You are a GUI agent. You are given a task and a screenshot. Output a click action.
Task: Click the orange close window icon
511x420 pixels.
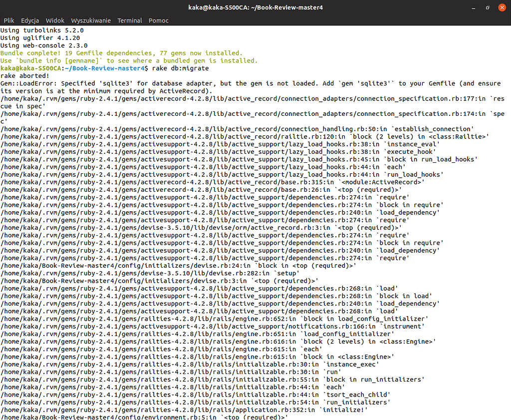click(x=502, y=7)
